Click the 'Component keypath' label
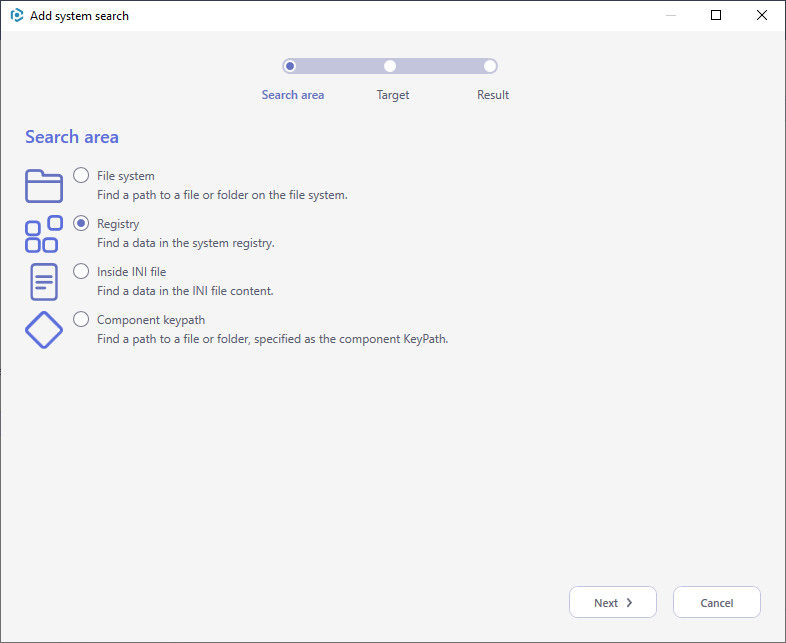The width and height of the screenshot is (786, 643). [x=151, y=320]
